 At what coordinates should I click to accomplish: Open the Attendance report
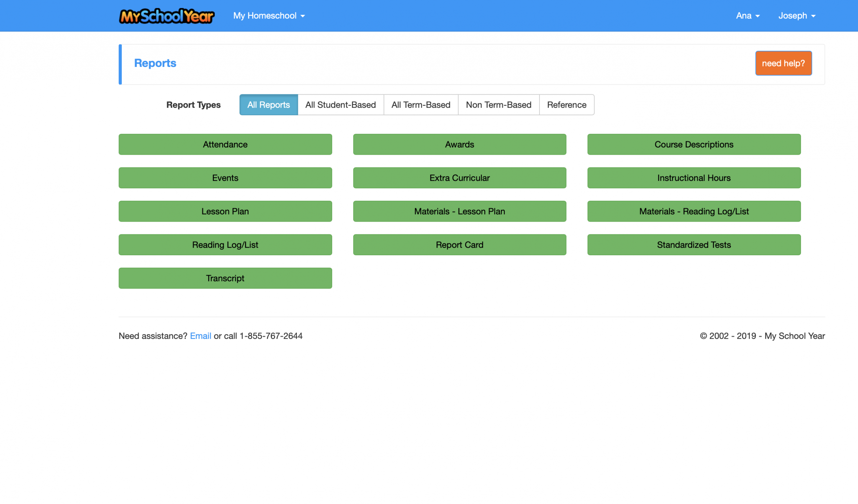(x=225, y=144)
